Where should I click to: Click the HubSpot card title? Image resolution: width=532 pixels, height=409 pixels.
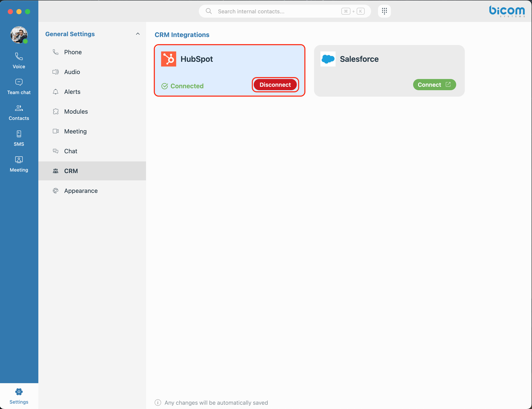[x=197, y=59]
